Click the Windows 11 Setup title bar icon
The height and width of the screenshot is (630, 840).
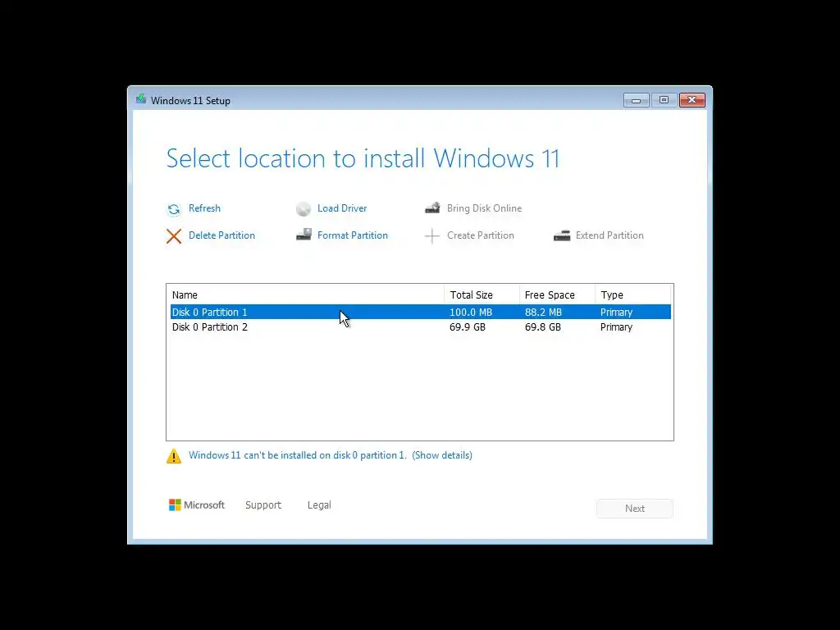click(x=141, y=98)
